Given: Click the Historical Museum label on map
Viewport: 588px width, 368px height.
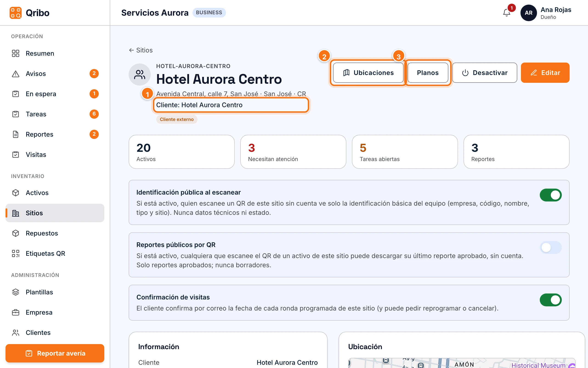Looking at the screenshot, I should (538, 365).
